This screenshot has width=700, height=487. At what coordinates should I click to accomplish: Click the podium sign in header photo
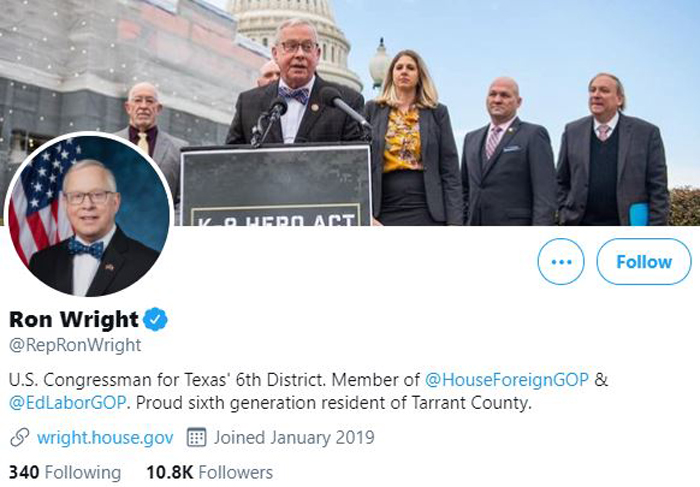pyautogui.click(x=276, y=185)
